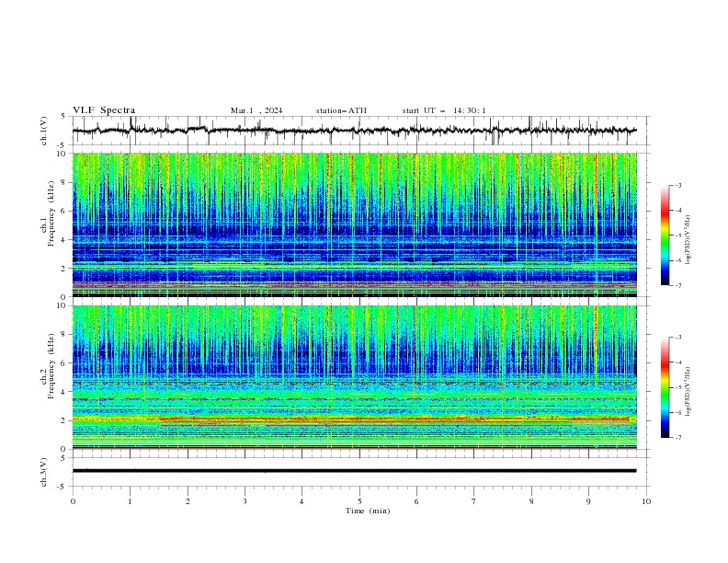
Task: Click the time axis tick label "1"
Action: click(130, 501)
